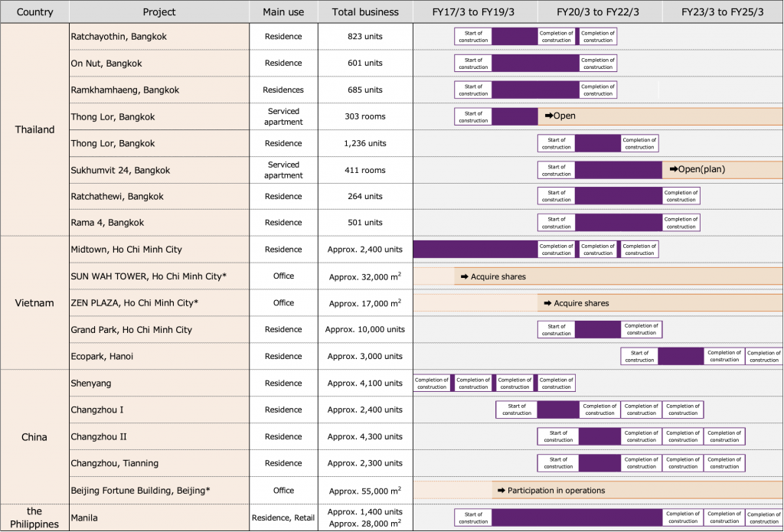The width and height of the screenshot is (784, 532).
Task: Click "Office" in the Beijing Fortune Building row
Action: [x=283, y=491]
